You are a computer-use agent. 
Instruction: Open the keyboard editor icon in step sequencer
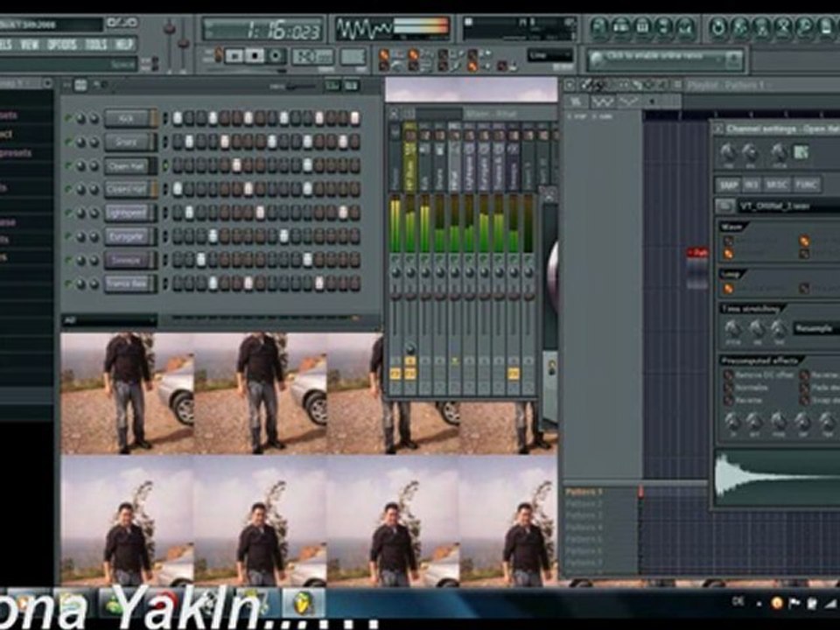click(352, 86)
